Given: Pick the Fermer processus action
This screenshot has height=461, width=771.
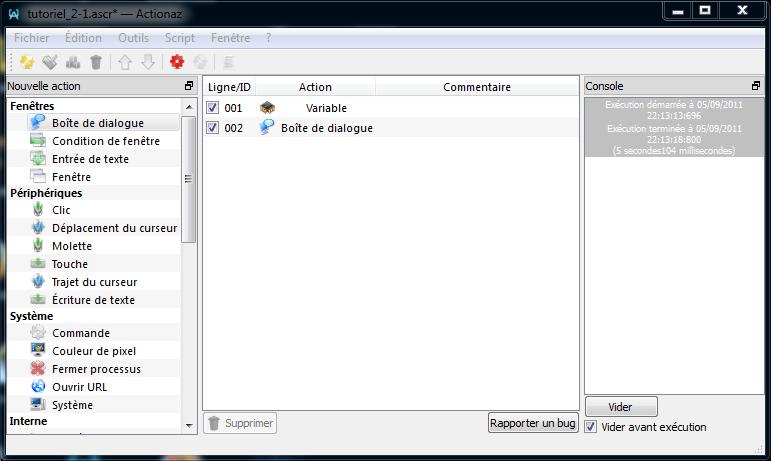Looking at the screenshot, I should pyautogui.click(x=96, y=369).
